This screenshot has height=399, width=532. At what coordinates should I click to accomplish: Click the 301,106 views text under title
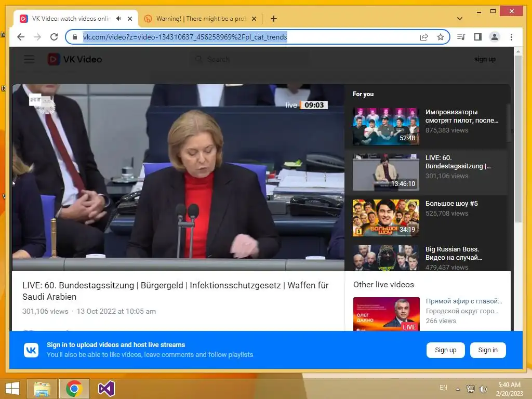click(45, 312)
